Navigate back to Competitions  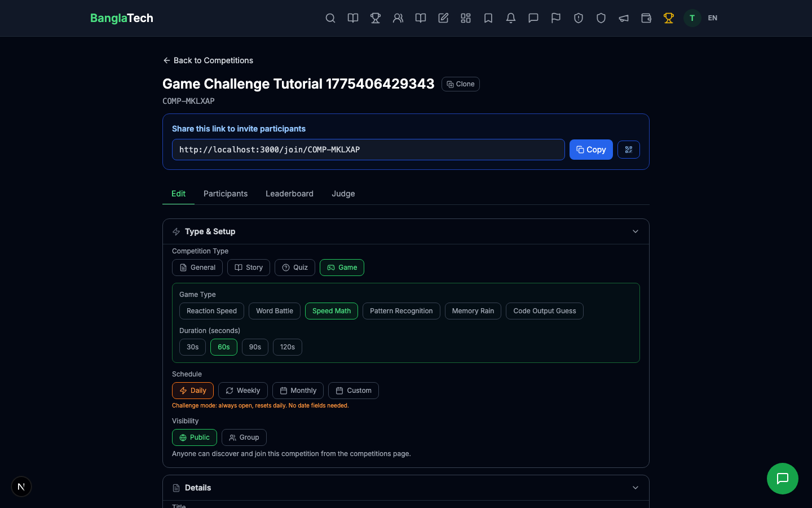pos(208,60)
